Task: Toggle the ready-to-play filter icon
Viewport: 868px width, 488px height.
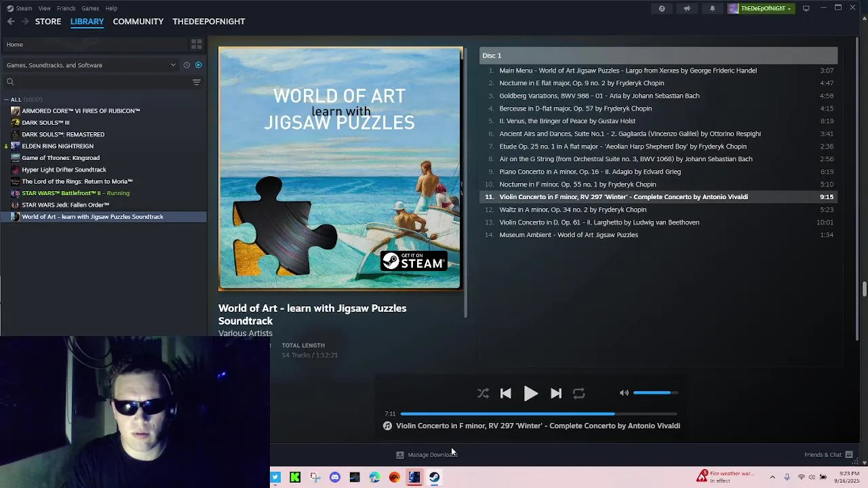Action: click(199, 65)
